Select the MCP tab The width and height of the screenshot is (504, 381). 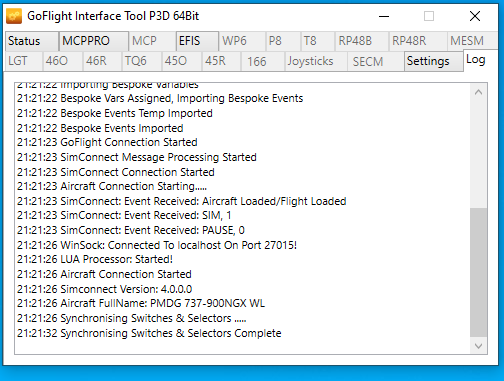tap(152, 41)
